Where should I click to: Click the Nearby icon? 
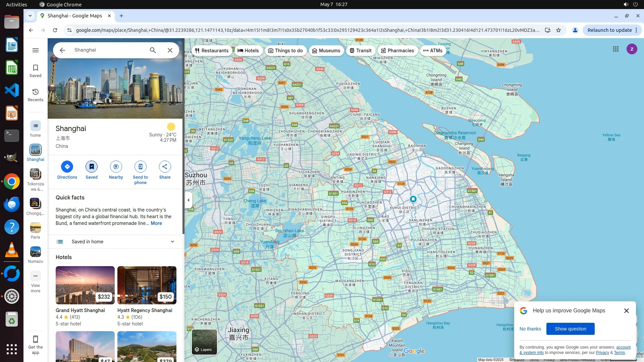[116, 167]
